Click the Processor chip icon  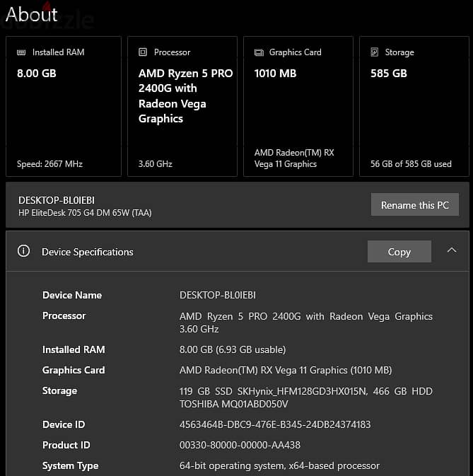143,52
